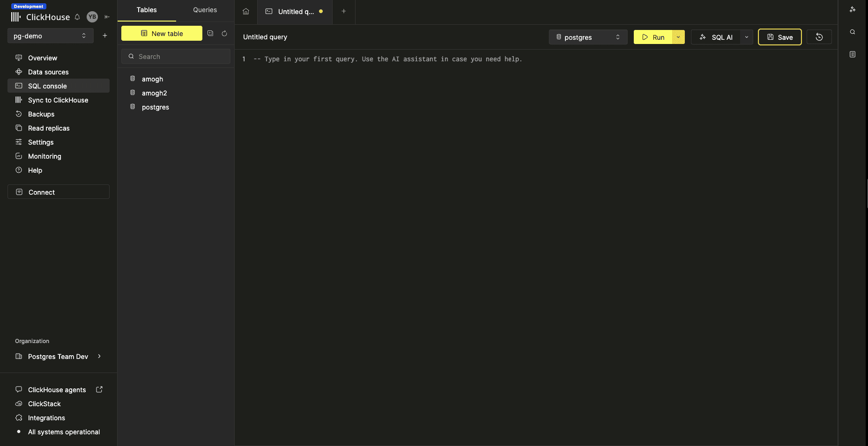Run the query
The height and width of the screenshot is (446, 868).
tap(653, 37)
